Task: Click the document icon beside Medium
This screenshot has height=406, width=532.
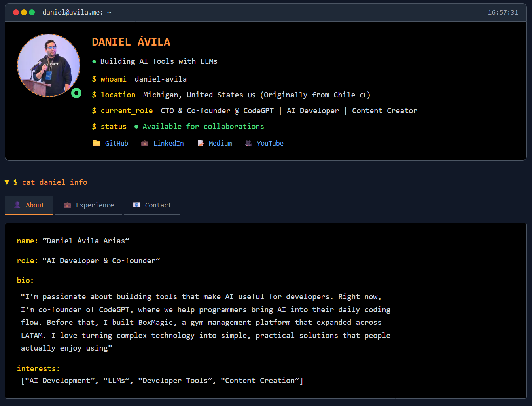Action: [x=201, y=143]
